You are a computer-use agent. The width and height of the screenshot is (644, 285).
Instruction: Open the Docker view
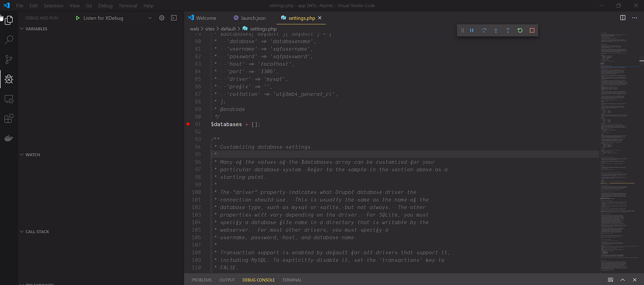(x=9, y=138)
